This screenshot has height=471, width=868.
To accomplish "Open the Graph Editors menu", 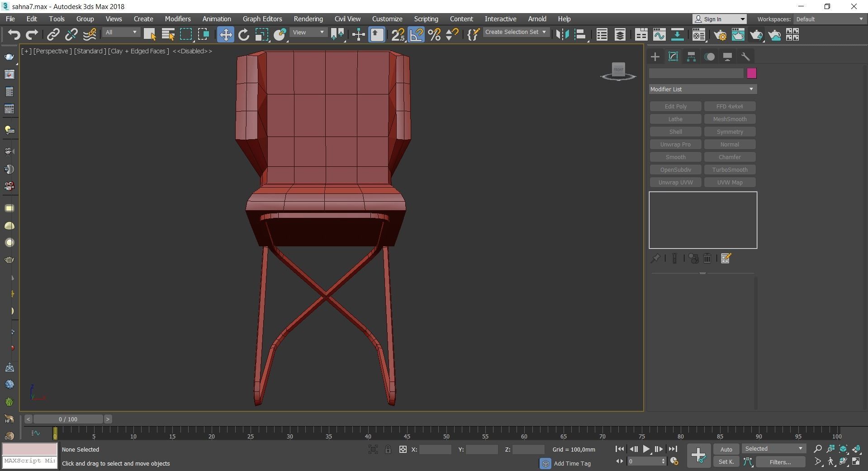I will click(262, 19).
